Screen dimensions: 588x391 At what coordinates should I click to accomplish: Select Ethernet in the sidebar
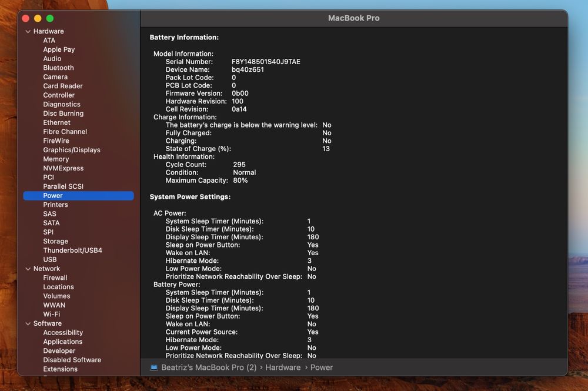(x=56, y=122)
